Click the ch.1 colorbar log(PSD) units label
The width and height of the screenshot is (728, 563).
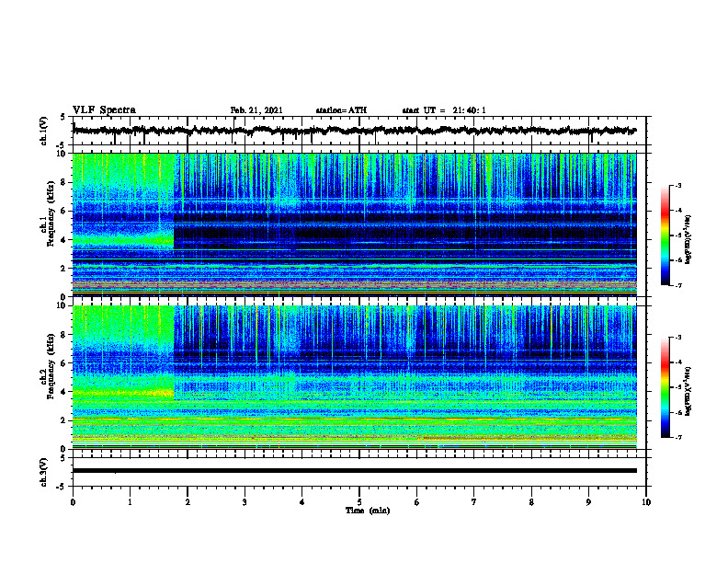(x=688, y=239)
